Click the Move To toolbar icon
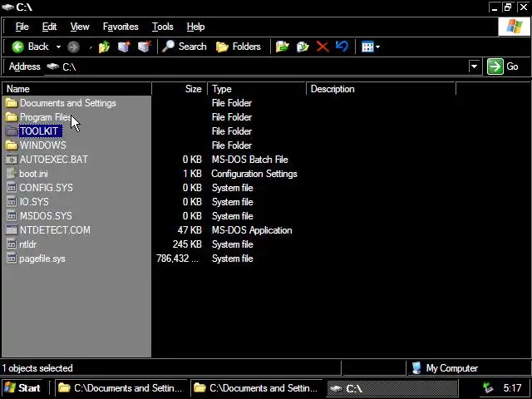Viewport: 532px width, 399px height. point(282,47)
